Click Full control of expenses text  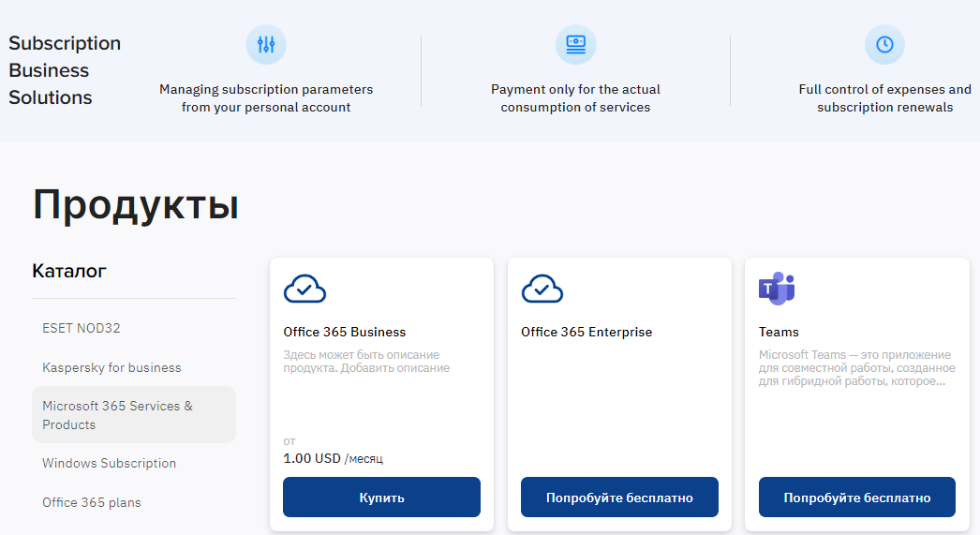885,98
